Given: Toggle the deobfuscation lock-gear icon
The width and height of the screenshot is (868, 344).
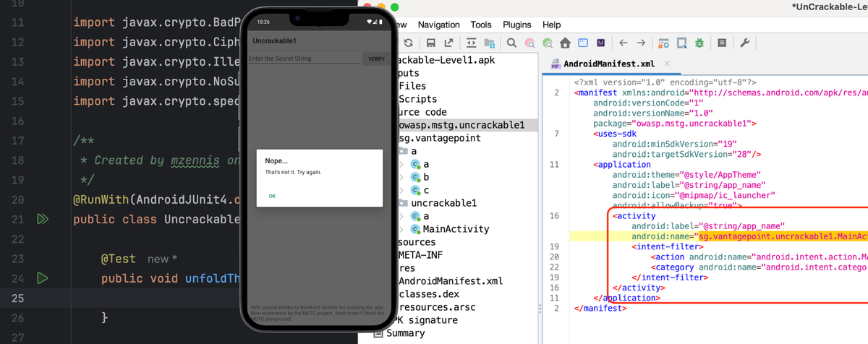Looking at the screenshot, I should click(x=663, y=43).
